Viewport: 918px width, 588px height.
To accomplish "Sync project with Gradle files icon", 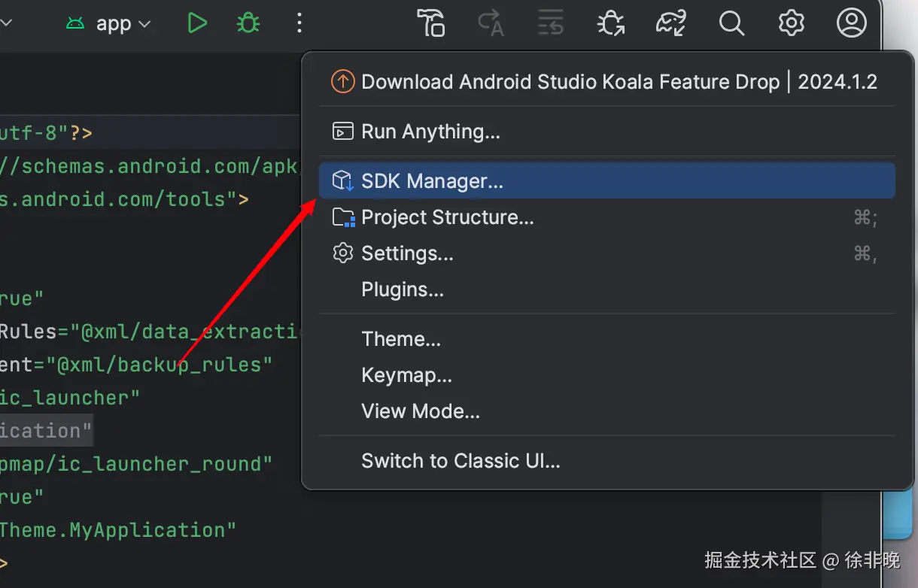I will 670,23.
